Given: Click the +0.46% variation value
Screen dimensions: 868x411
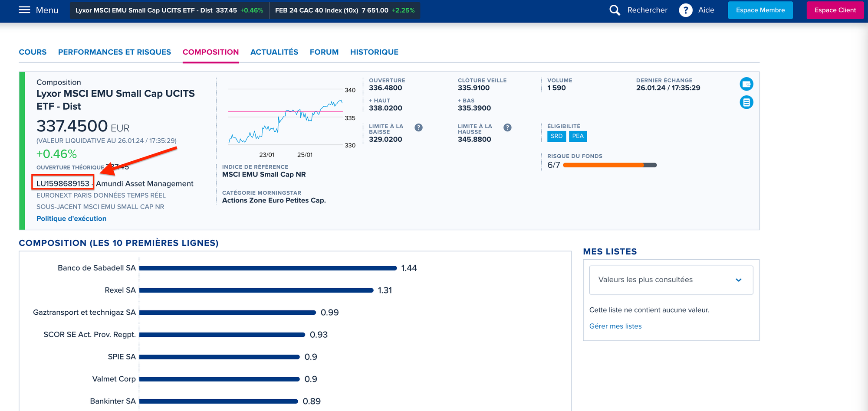Looking at the screenshot, I should (x=56, y=154).
